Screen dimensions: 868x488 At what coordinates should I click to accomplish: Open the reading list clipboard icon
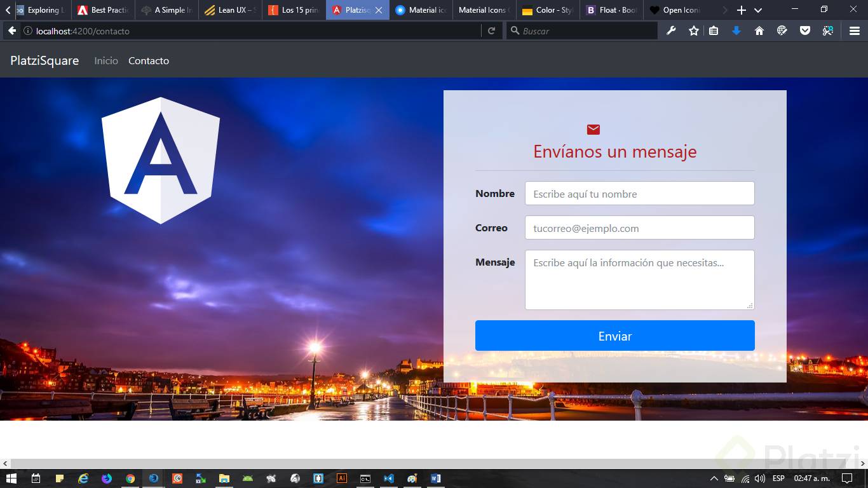(x=714, y=30)
